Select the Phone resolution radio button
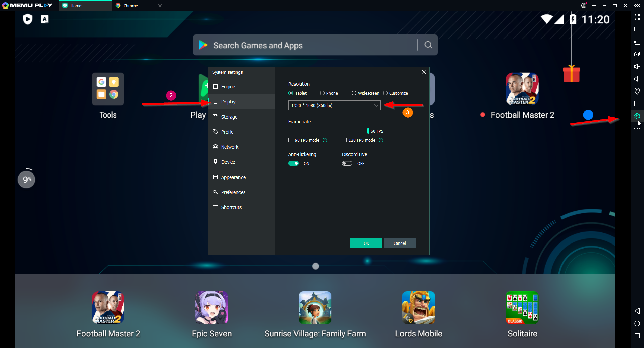 pos(322,93)
